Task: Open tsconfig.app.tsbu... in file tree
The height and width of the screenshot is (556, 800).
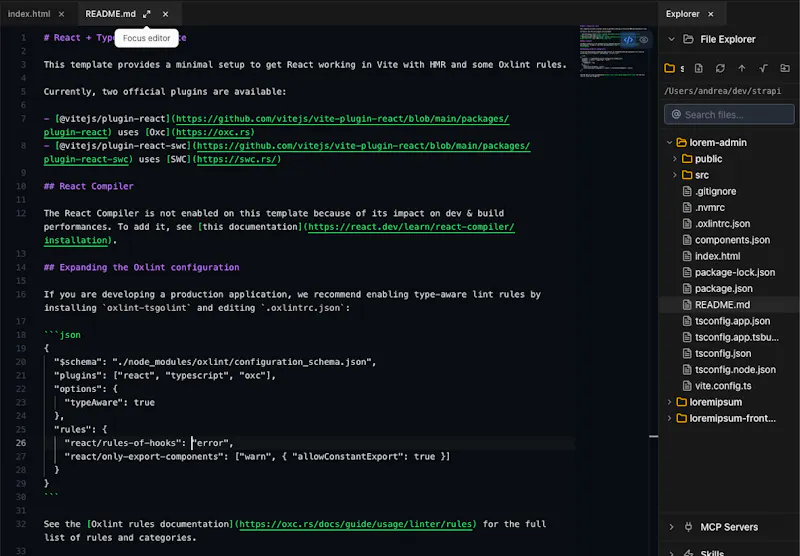Action: tap(736, 338)
